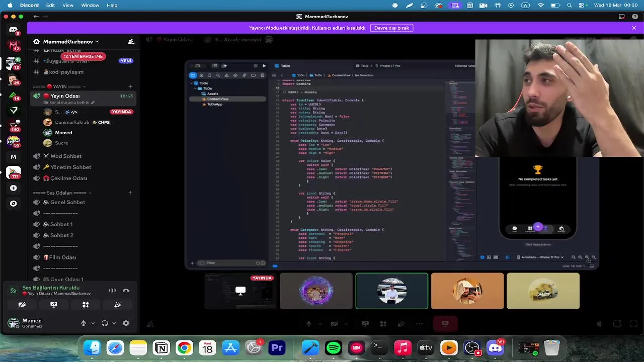Join Genel Sohbet voice channel

(83, 202)
